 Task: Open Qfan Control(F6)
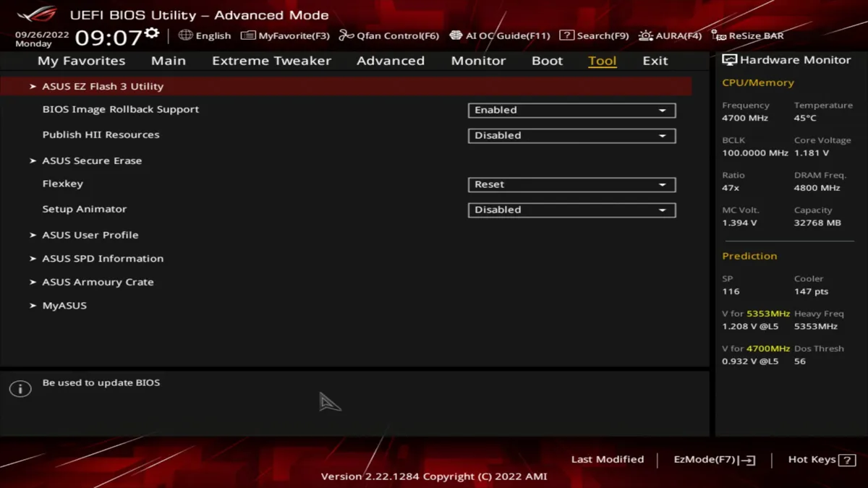pyautogui.click(x=389, y=35)
